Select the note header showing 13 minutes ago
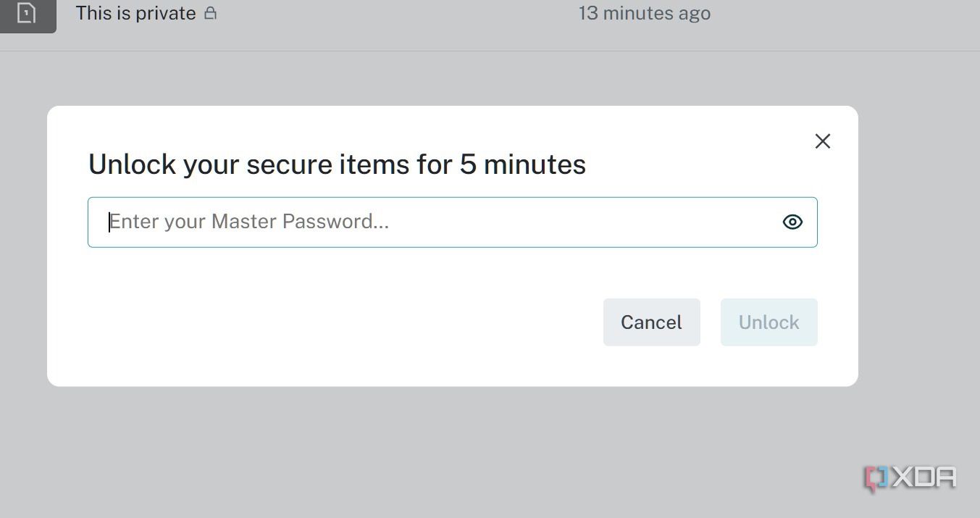The width and height of the screenshot is (980, 518). tap(644, 13)
